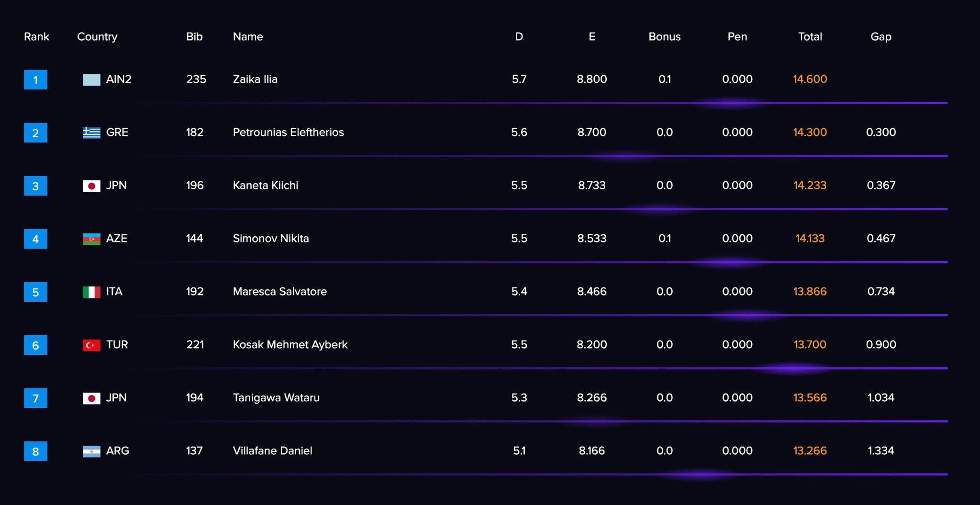
Task: Click the rank 8 blue badge
Action: (x=35, y=451)
